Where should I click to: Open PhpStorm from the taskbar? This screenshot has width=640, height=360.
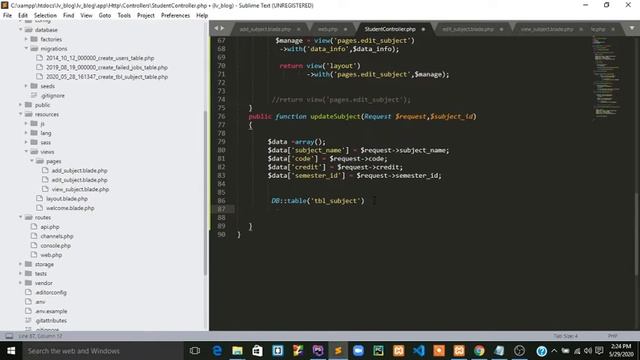pyautogui.click(x=318, y=351)
